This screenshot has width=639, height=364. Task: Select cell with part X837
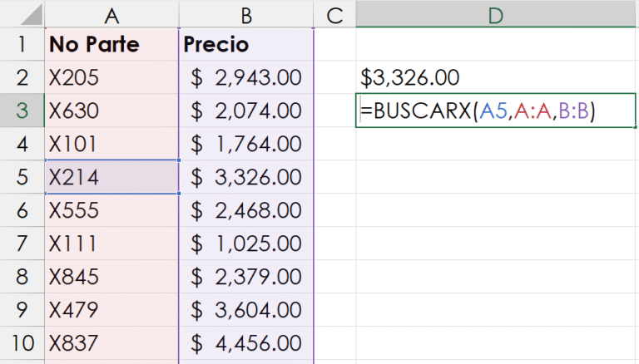tap(111, 342)
